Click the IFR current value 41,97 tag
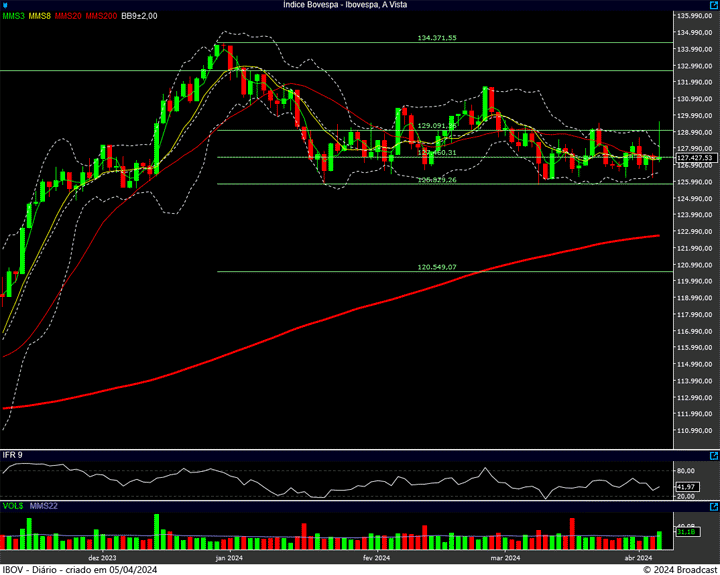720x575 pixels. (686, 486)
